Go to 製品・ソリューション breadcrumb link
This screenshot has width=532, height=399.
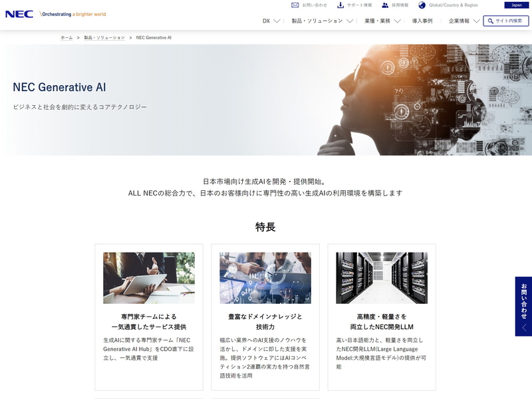tap(104, 38)
